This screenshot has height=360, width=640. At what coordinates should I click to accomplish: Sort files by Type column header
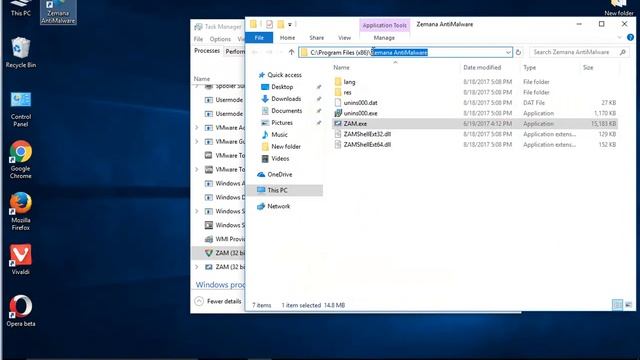coord(529,68)
